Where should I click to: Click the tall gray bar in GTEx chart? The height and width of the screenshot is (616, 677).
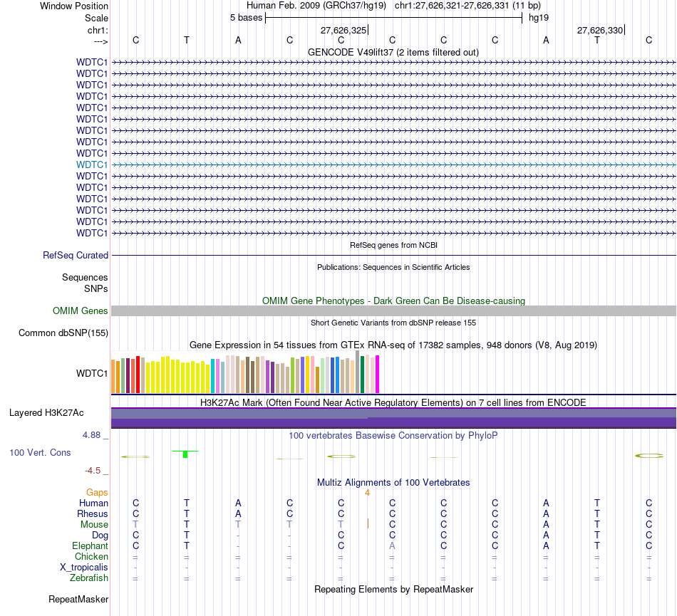tap(358, 372)
